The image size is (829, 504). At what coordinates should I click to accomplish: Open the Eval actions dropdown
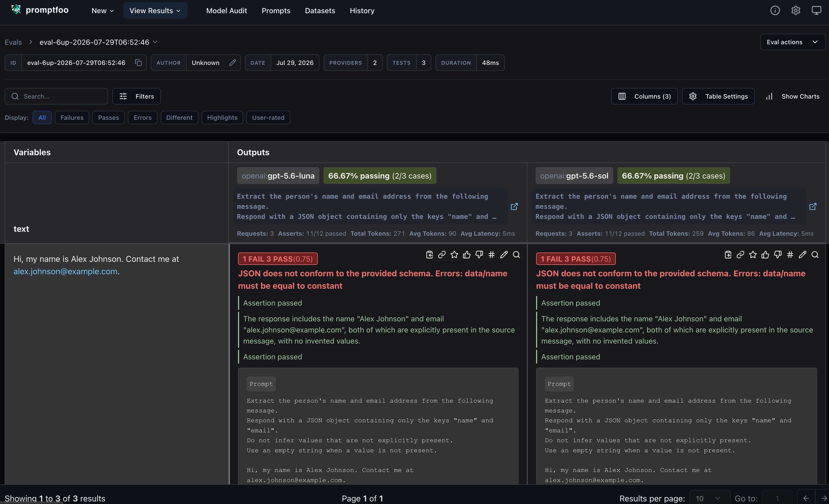tap(792, 42)
